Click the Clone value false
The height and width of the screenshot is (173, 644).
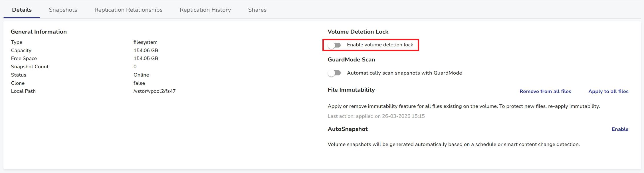(x=139, y=83)
